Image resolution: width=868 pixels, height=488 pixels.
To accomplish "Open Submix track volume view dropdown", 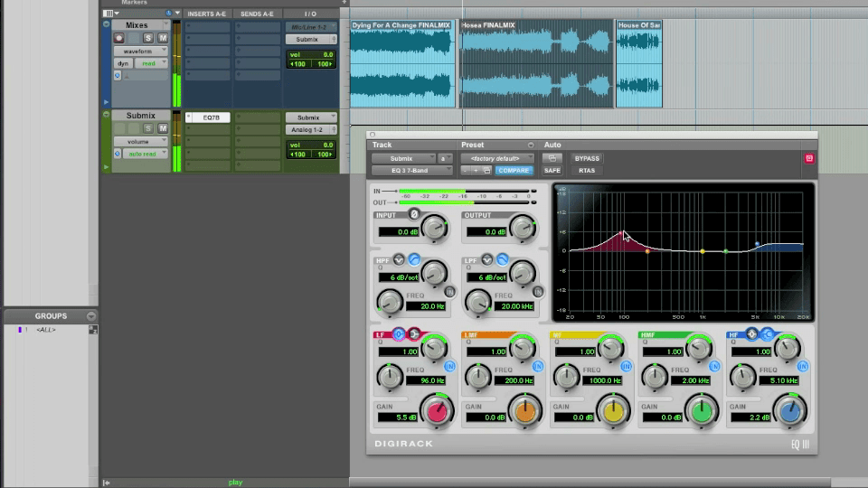I will [x=141, y=142].
